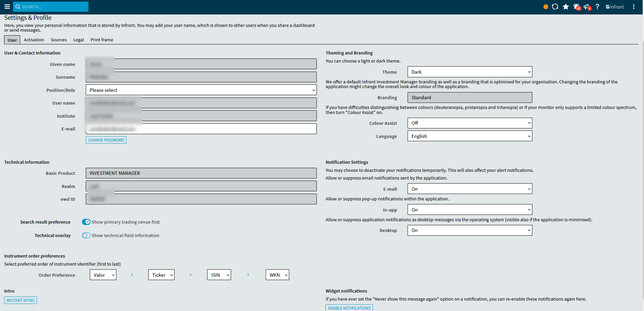The image size is (644, 311).
Task: Open alerts bell with 65 badge
Action: (576, 7)
